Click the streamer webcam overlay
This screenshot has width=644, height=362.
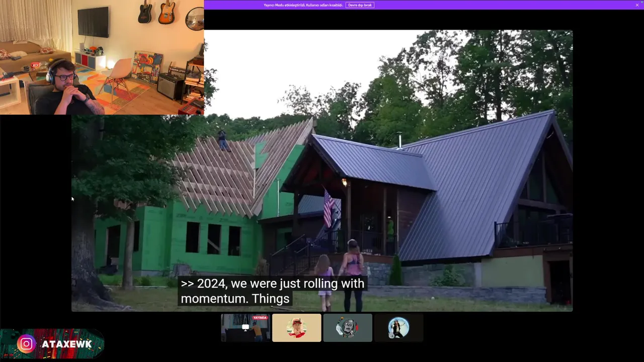[102, 57]
